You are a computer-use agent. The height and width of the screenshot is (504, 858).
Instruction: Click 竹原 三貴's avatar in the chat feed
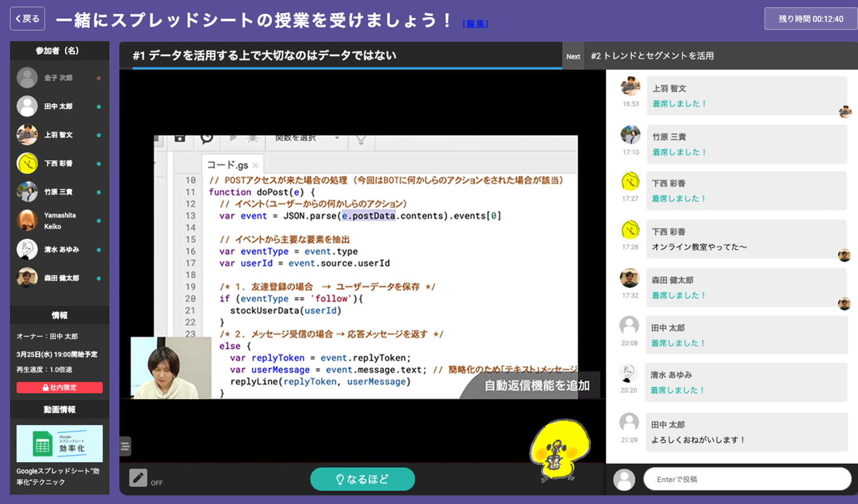[x=630, y=136]
